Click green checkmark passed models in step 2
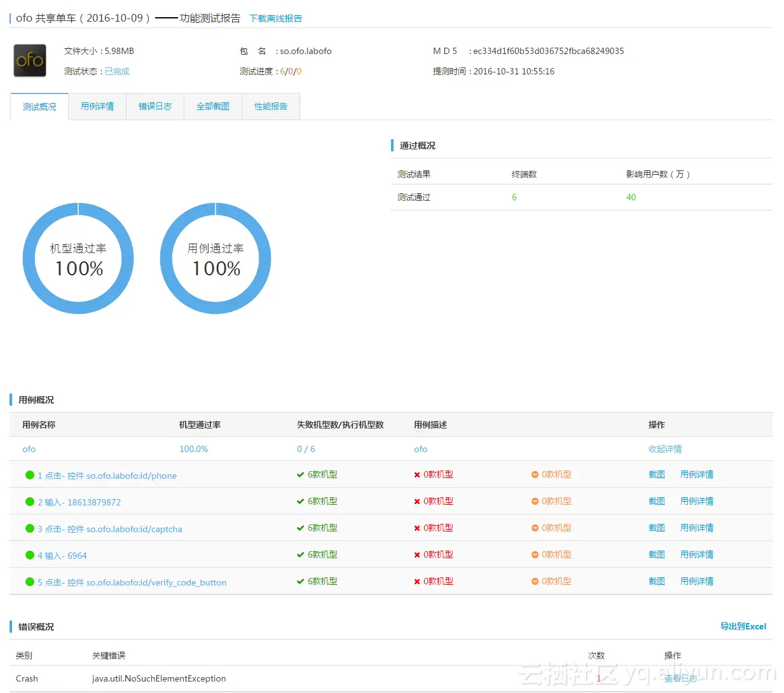 (300, 501)
